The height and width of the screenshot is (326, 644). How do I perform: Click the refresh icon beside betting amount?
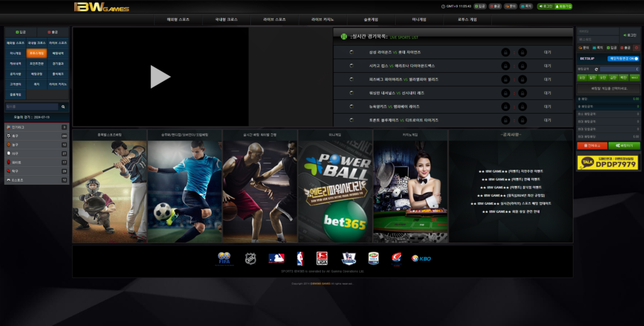(x=596, y=68)
